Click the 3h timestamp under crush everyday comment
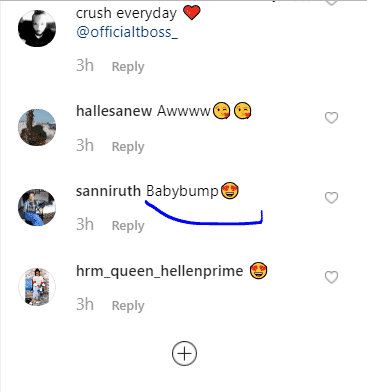367x392 pixels. 85,65
